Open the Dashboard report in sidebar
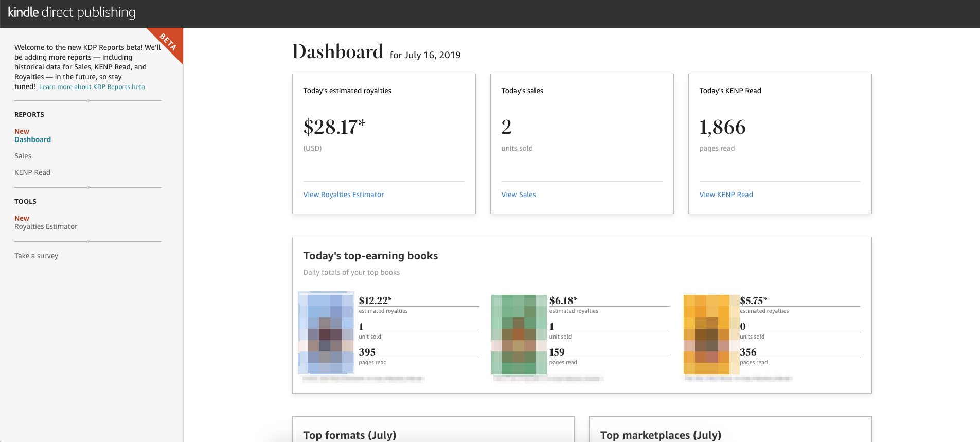The width and height of the screenshot is (980, 442). pos(32,139)
